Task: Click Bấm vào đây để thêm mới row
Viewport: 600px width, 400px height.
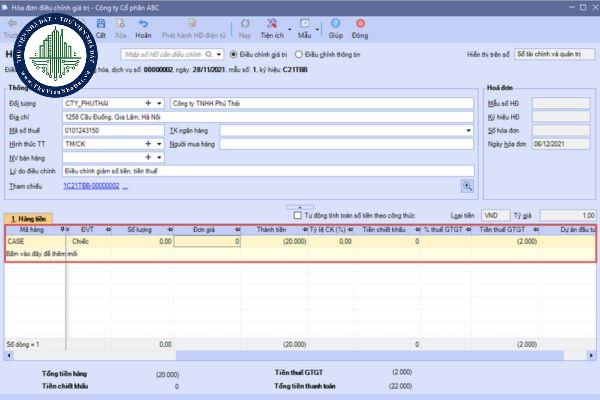Action: pyautogui.click(x=40, y=254)
